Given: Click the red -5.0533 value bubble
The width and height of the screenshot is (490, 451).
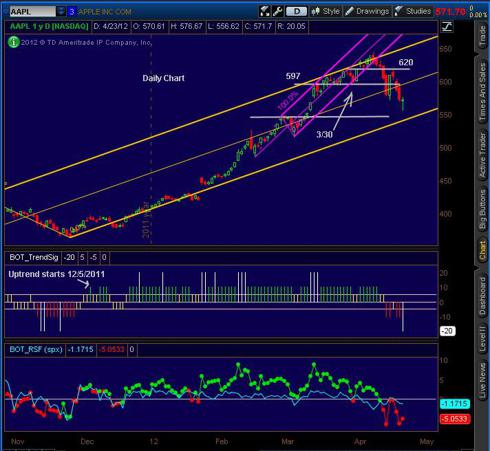Looking at the screenshot, I should coord(455,419).
